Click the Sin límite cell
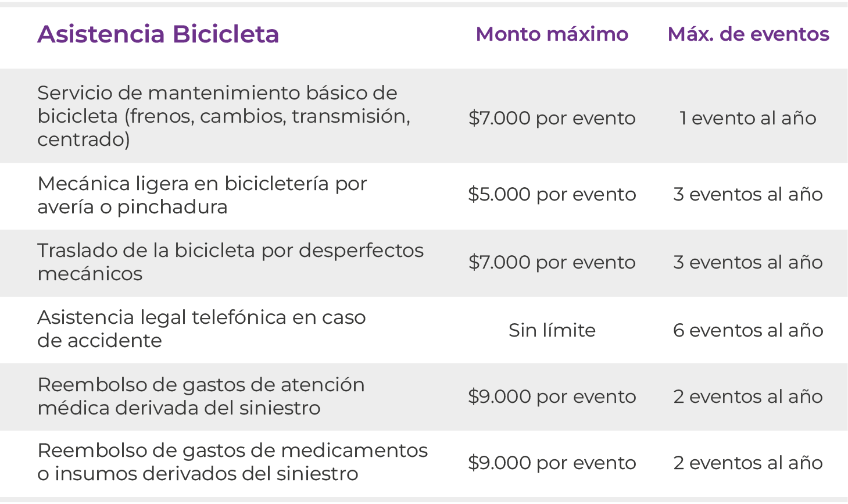 coord(552,330)
